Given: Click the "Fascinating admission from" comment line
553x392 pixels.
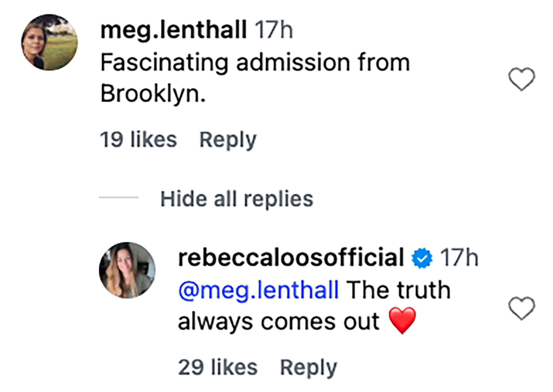Looking at the screenshot, I should (255, 63).
